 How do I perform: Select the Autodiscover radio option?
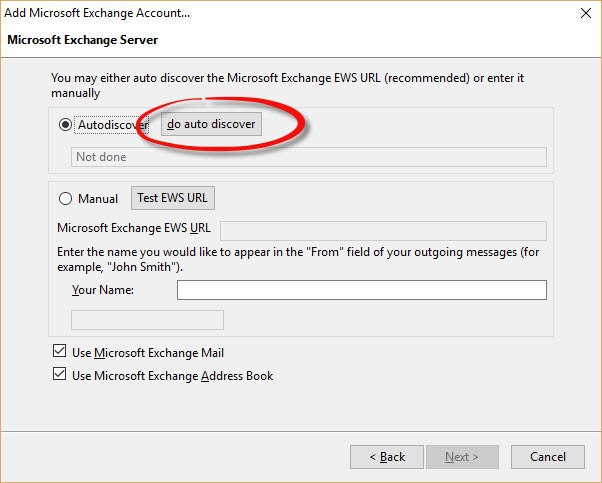pos(67,125)
